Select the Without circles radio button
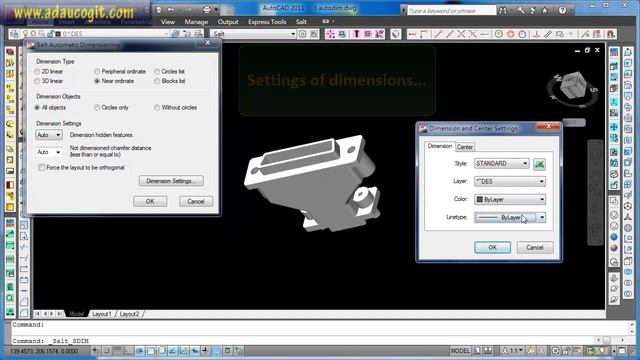The height and width of the screenshot is (360, 640). click(157, 108)
